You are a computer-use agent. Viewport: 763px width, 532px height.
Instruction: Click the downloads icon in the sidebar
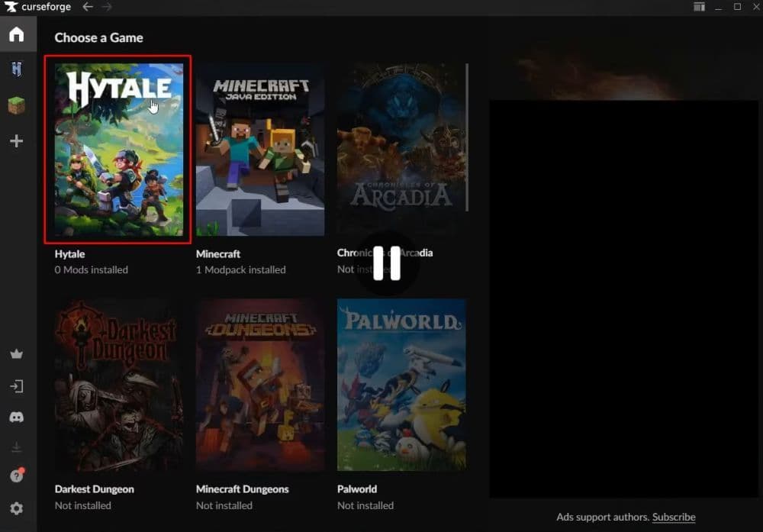[x=16, y=447]
